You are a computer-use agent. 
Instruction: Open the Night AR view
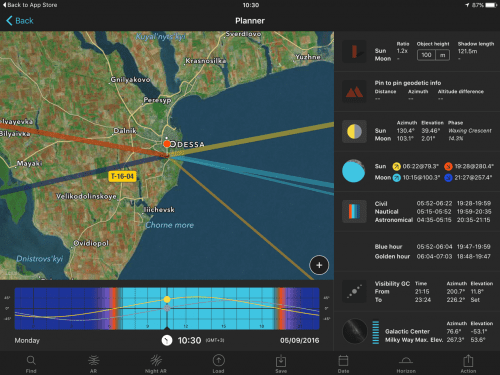[x=156, y=364]
